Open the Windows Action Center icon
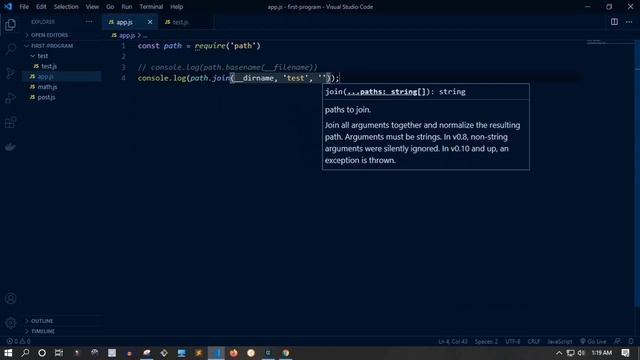Image resolution: width=640 pixels, height=360 pixels. tap(625, 353)
